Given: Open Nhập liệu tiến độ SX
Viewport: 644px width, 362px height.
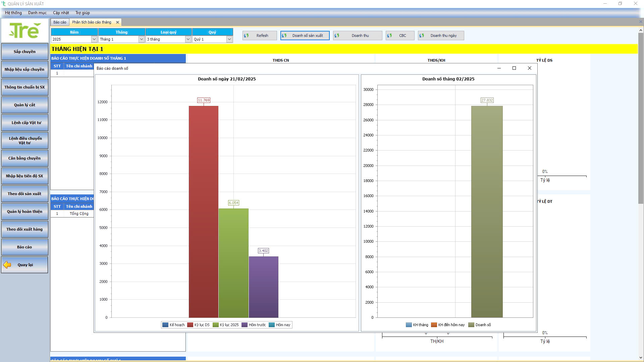Looking at the screenshot, I should pyautogui.click(x=25, y=176).
